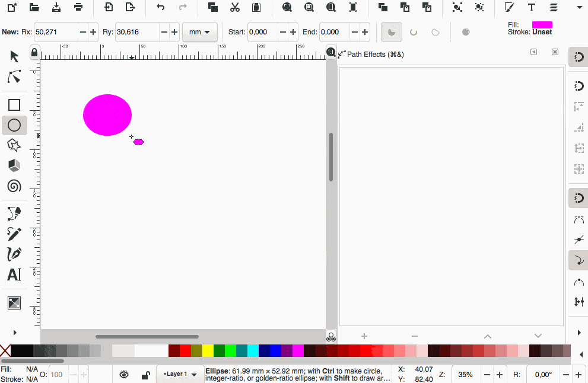Viewport: 588px width, 383px height.
Task: Select the Selector arrow tool
Action: 14,56
